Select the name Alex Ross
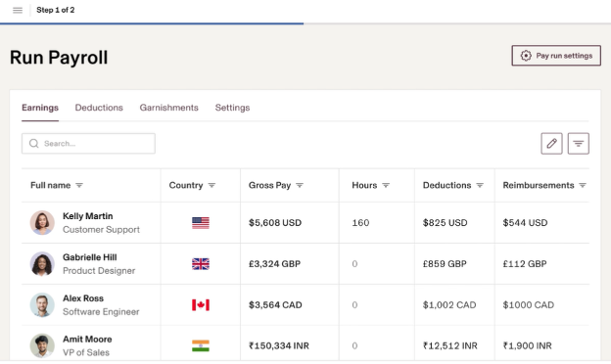 pos(83,298)
